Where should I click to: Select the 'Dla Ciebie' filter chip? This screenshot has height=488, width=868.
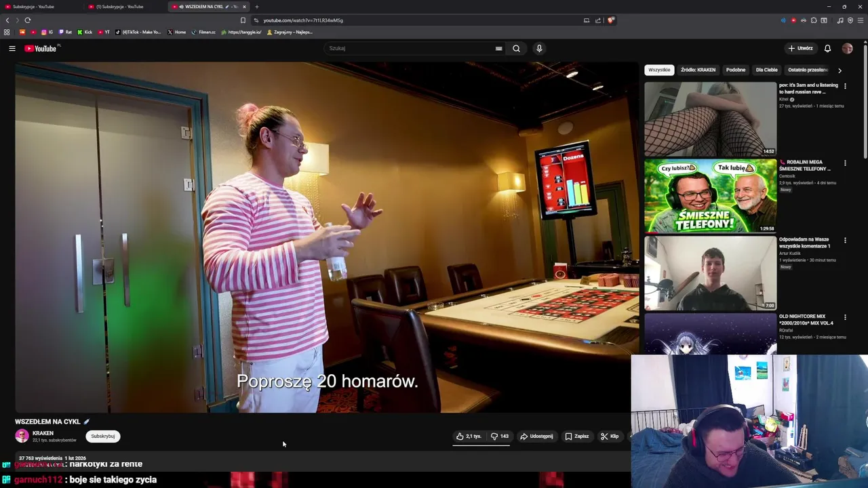766,70
